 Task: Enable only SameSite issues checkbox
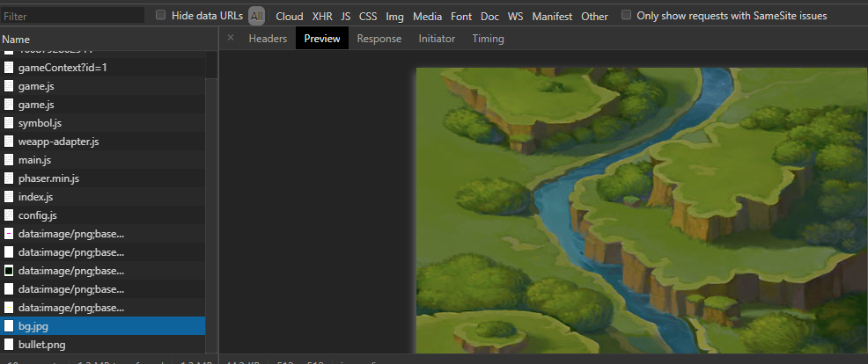[626, 15]
